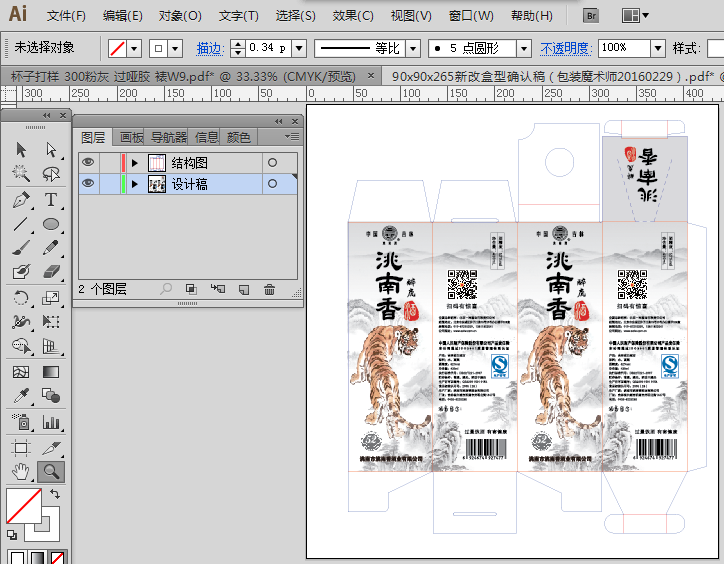Viewport: 724px width, 564px height.
Task: Open fill color dropdown in control bar
Action: coord(134,49)
